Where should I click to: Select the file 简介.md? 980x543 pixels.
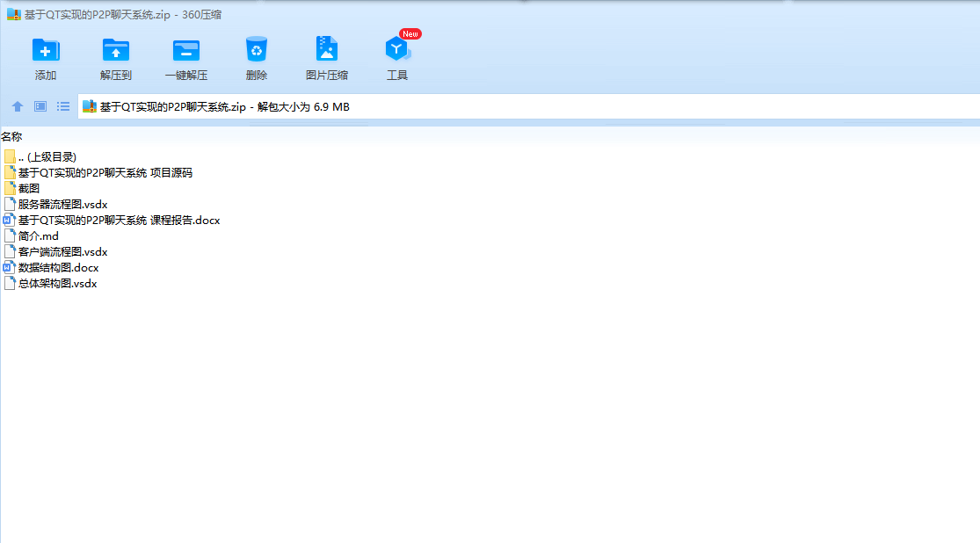[x=32, y=236]
